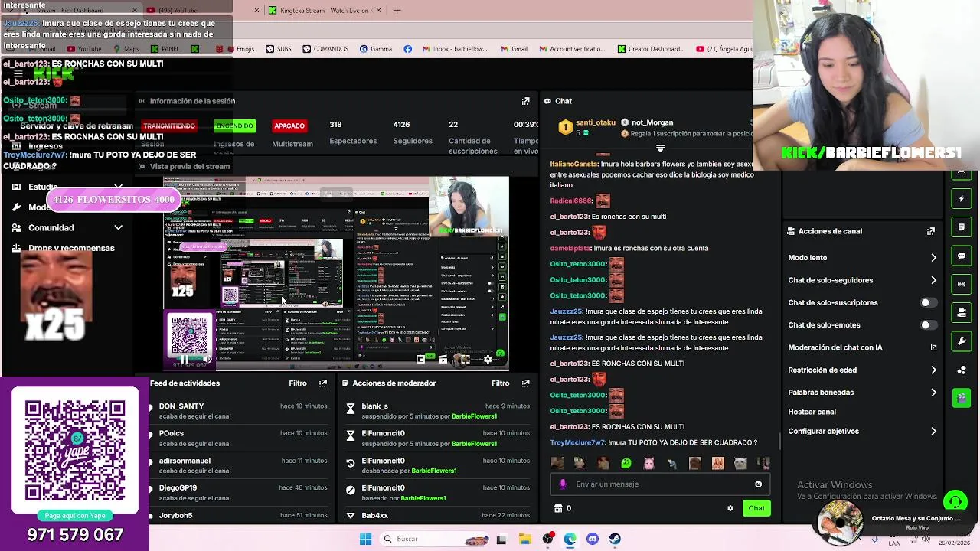
Task: Click Drops y recompensas sidebar item
Action: click(x=71, y=248)
